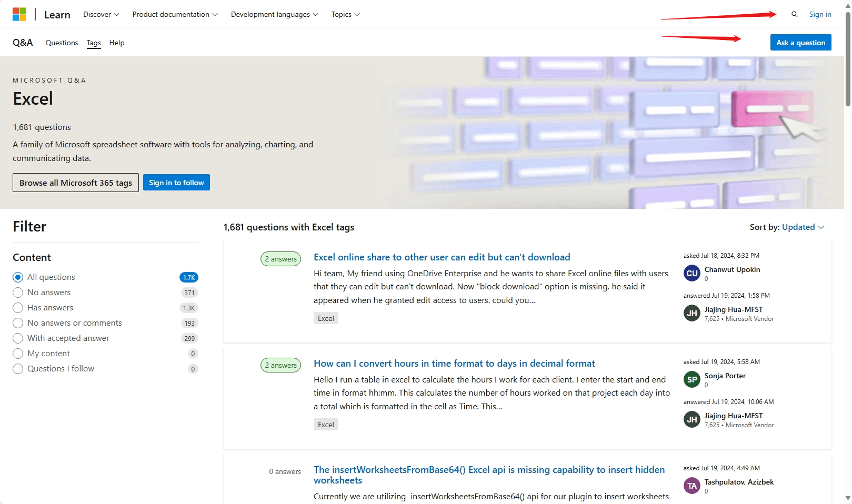Click Browse all Microsoft 365 tags
This screenshot has width=852, height=504.
[x=76, y=183]
